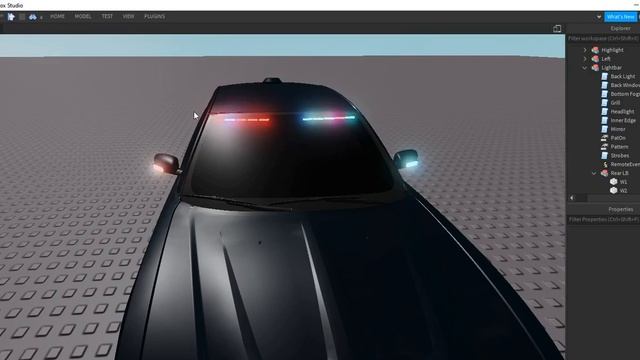Select the PatOn event icon
The height and width of the screenshot is (360, 640).
point(604,138)
